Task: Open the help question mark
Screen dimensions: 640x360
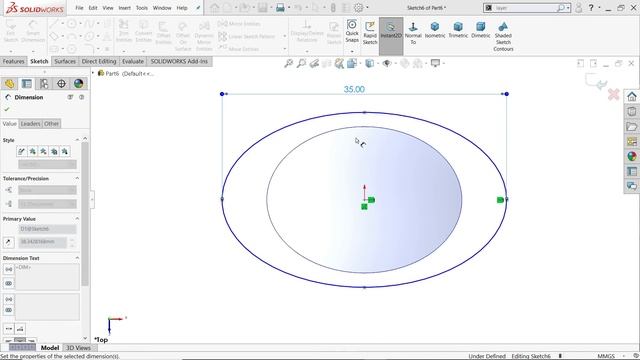Action: point(591,8)
